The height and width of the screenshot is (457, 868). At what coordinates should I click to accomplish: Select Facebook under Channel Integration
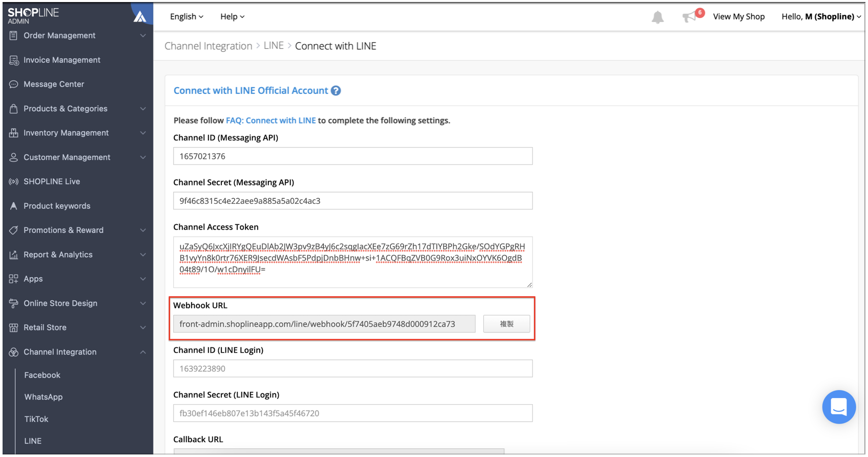42,375
